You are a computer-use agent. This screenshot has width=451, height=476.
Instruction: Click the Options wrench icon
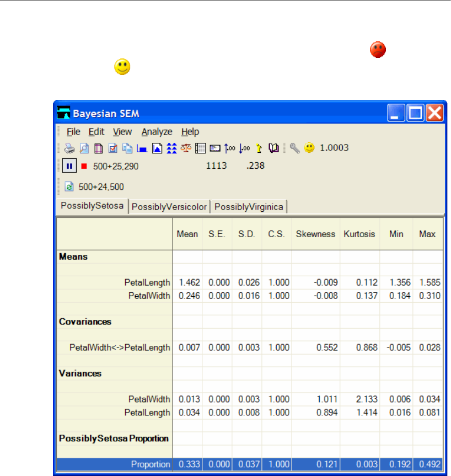coord(295,148)
